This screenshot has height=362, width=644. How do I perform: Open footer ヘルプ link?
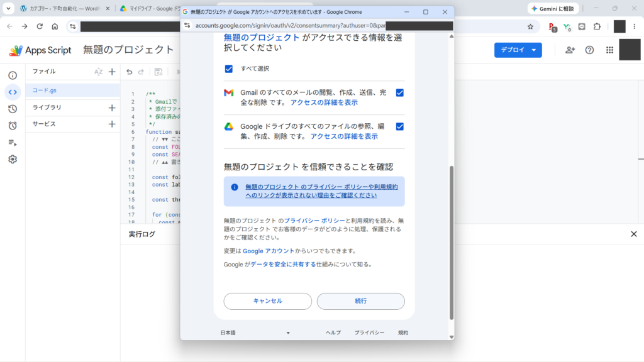click(333, 333)
